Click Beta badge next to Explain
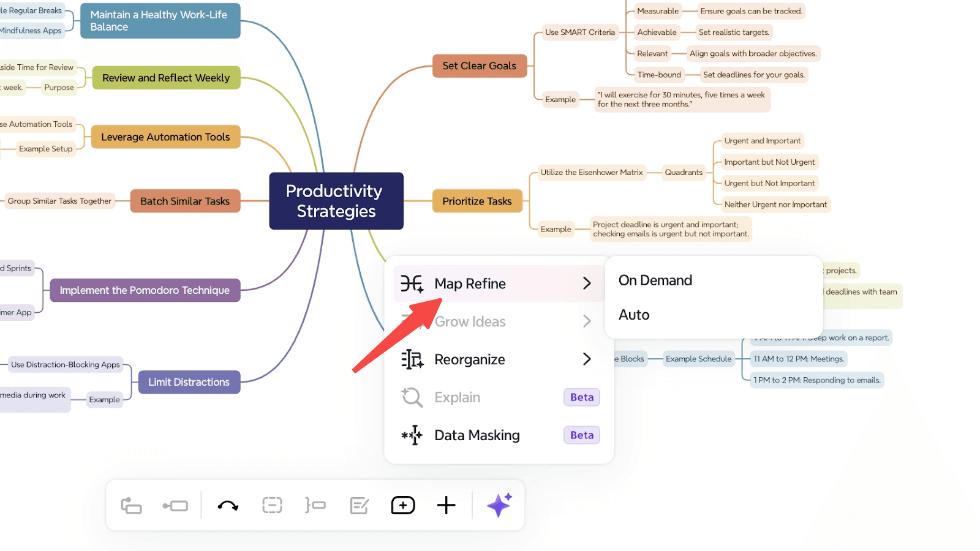980x551 pixels. (582, 397)
